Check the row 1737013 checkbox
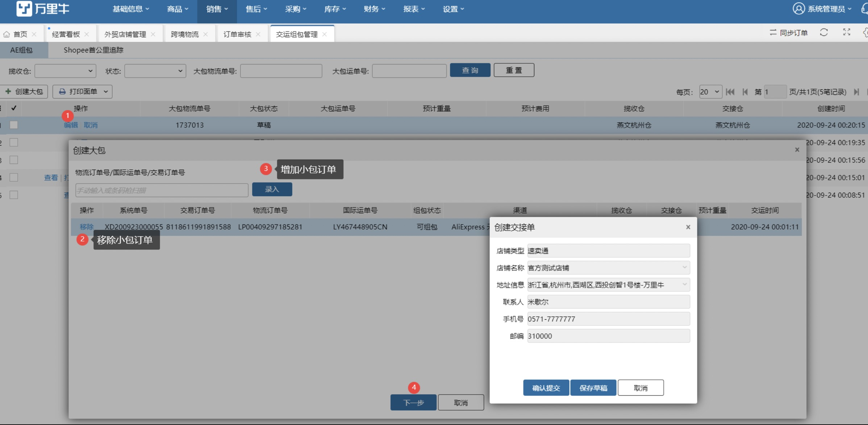This screenshot has height=425, width=868. click(x=14, y=125)
